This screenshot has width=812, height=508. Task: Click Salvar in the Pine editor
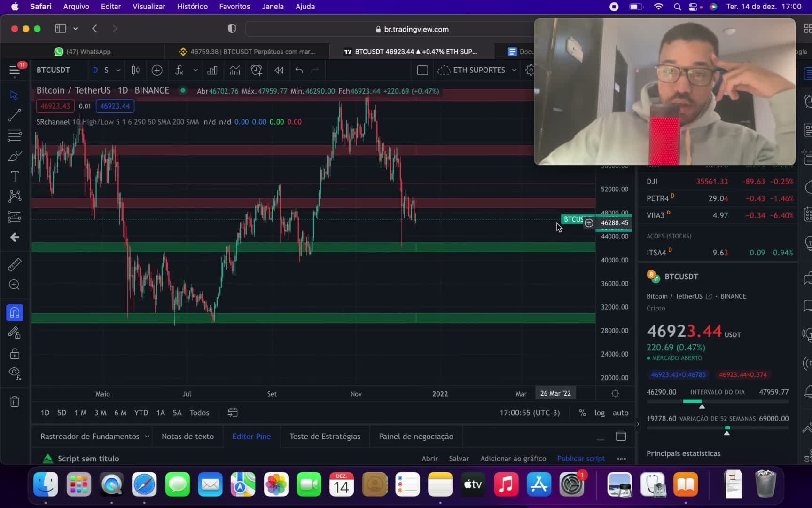click(x=459, y=459)
